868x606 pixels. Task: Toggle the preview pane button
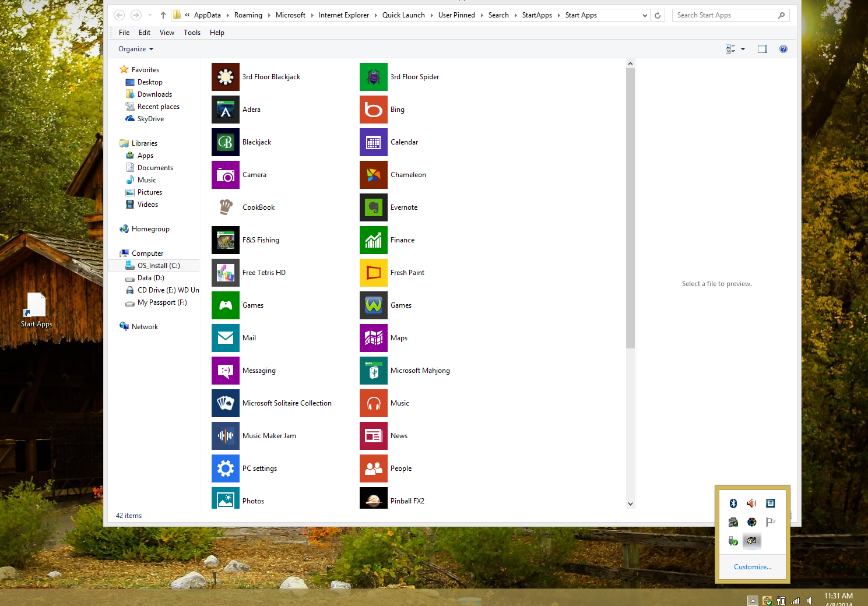(762, 49)
